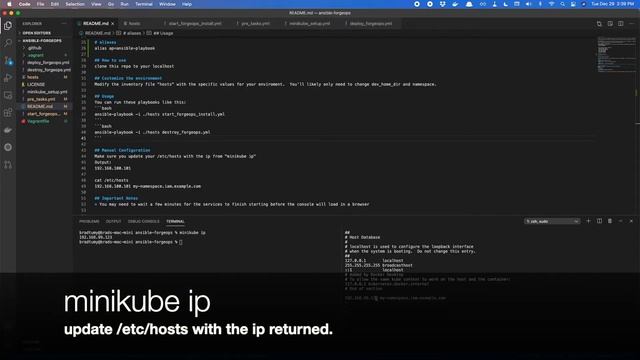Open the View menu
Screen dimensions: 640x360
(x=96, y=4)
